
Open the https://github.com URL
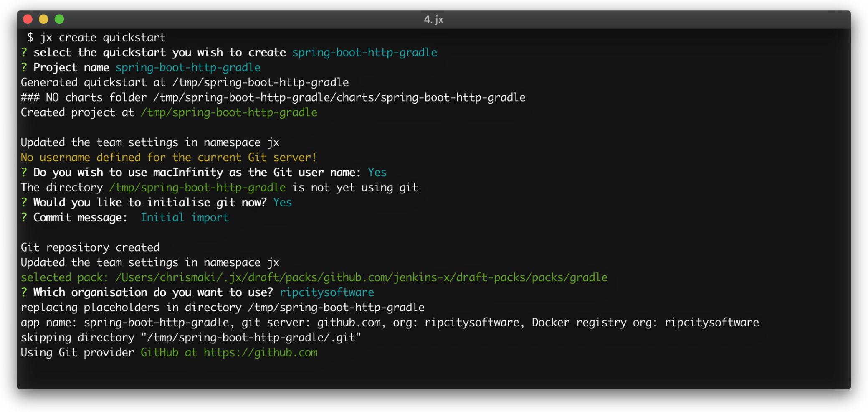click(x=261, y=353)
